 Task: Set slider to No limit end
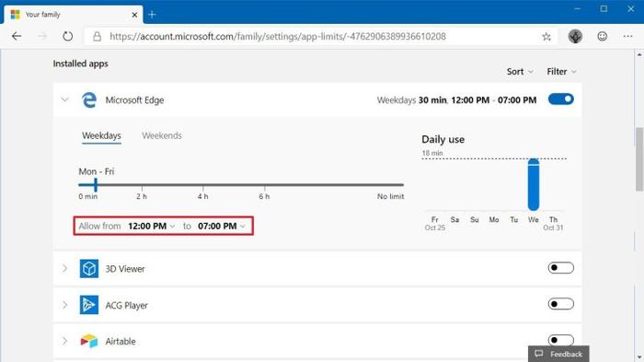[403, 185]
